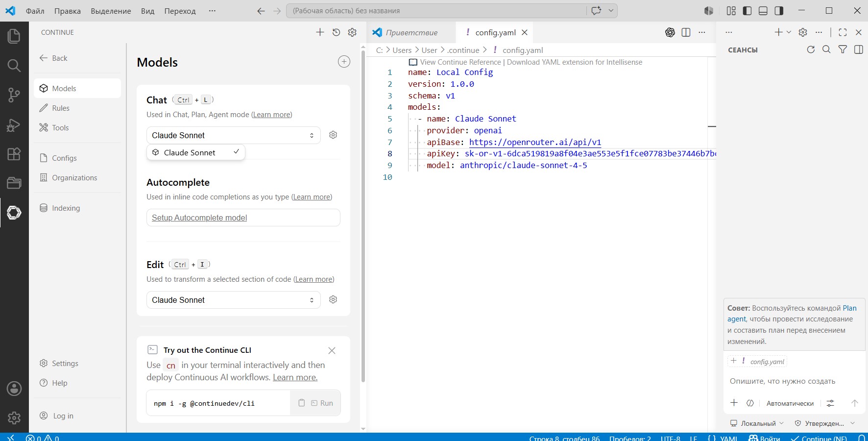Expand hidden menu items ellipsis in menu bar
Viewport: 868px width, 441px height.
(x=212, y=11)
